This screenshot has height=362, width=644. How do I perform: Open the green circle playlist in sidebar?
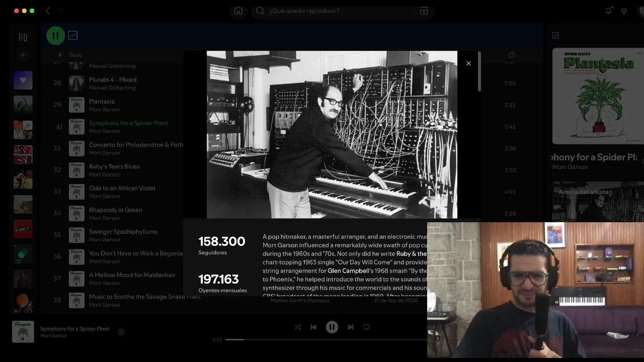click(x=23, y=254)
